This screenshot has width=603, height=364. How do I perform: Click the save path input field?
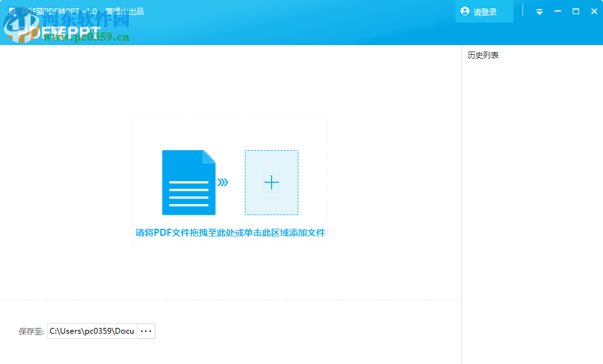92,331
